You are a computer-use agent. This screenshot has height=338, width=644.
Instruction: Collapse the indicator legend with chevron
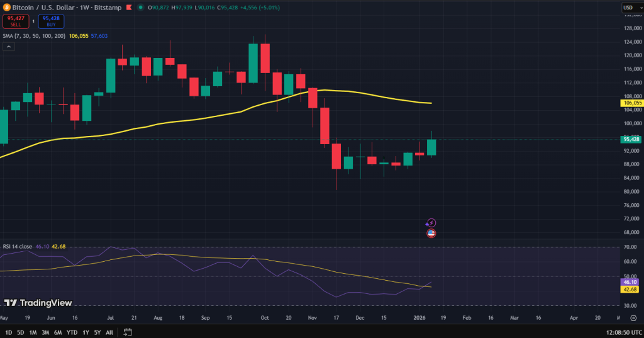pos(8,47)
